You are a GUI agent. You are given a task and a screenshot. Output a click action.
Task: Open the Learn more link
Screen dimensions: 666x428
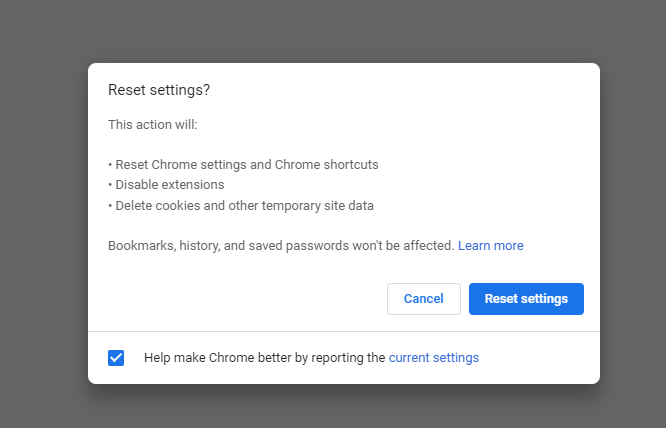click(490, 245)
